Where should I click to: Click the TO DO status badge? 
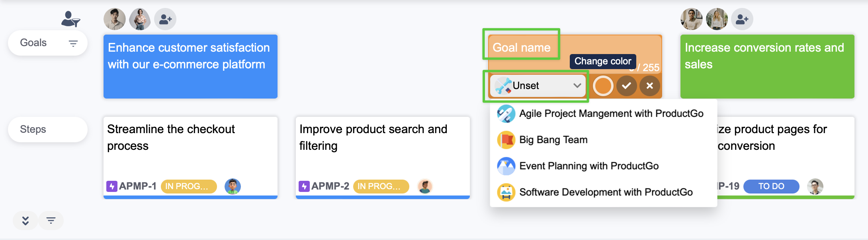(771, 186)
